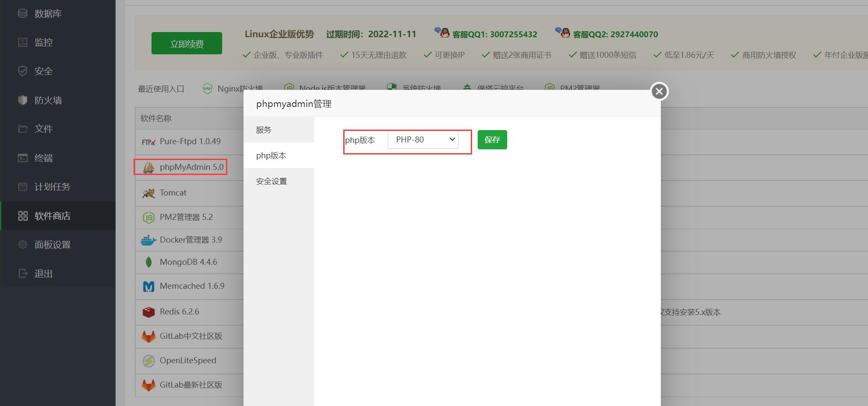Click the Tomcat software name
Viewport: 868px width, 406px height.
point(173,193)
